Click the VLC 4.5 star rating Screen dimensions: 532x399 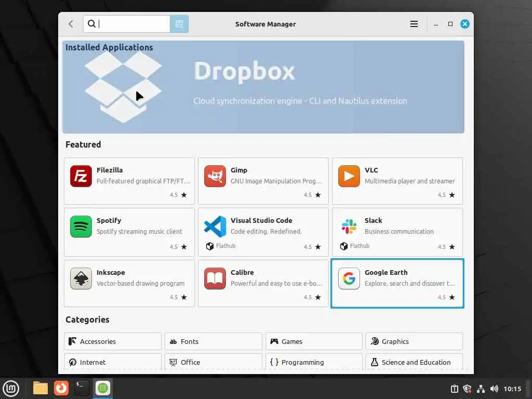pyautogui.click(x=446, y=195)
